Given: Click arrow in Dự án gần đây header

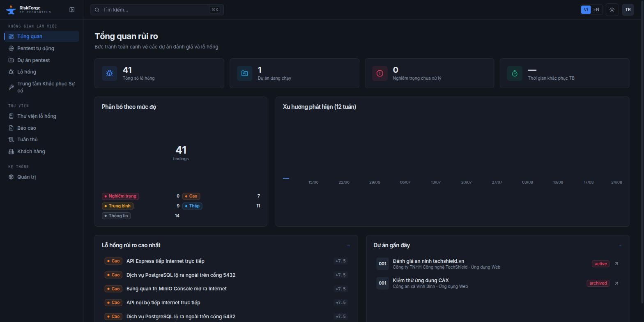Looking at the screenshot, I should click(x=620, y=246).
